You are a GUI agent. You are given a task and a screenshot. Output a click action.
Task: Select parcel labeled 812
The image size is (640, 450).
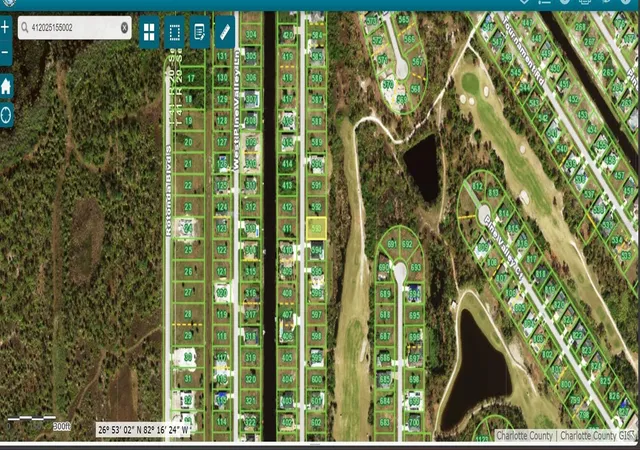[477, 186]
